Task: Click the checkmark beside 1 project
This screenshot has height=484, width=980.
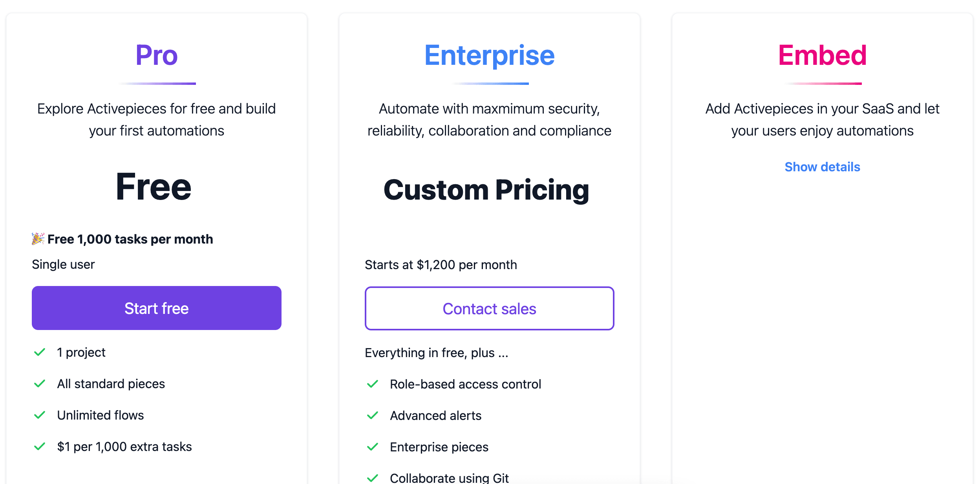Action: point(39,352)
